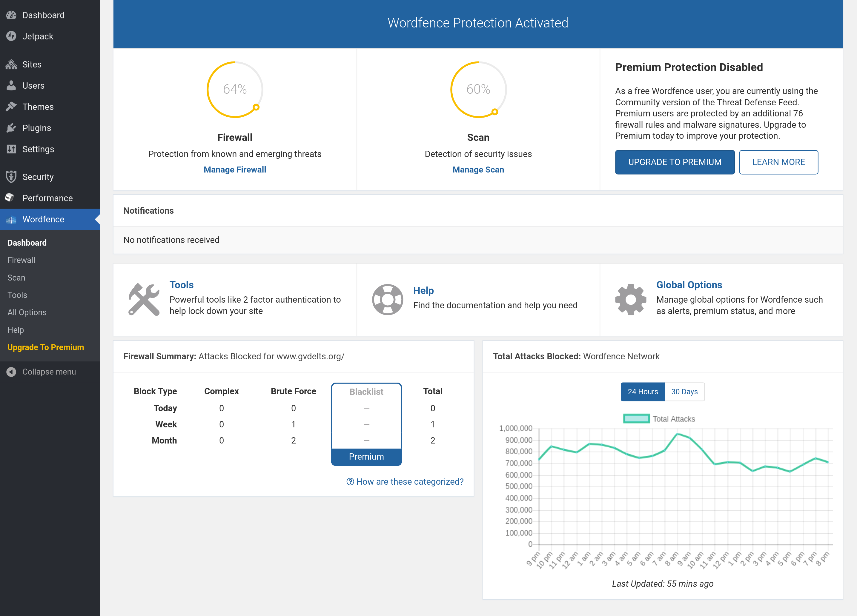857x616 pixels.
Task: Click the 60% Scan progress circle
Action: (x=478, y=90)
